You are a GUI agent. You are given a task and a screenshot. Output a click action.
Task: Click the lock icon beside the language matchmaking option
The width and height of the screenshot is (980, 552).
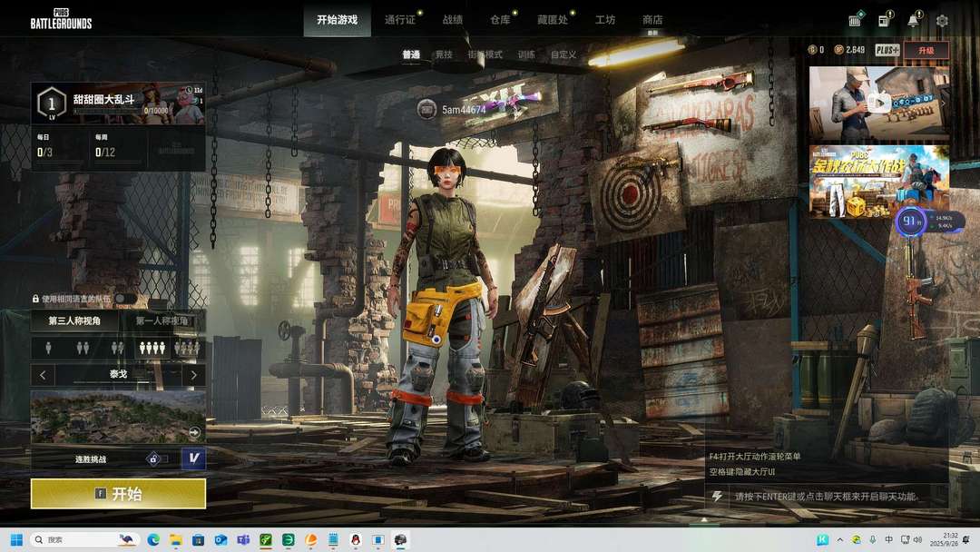pos(35,299)
